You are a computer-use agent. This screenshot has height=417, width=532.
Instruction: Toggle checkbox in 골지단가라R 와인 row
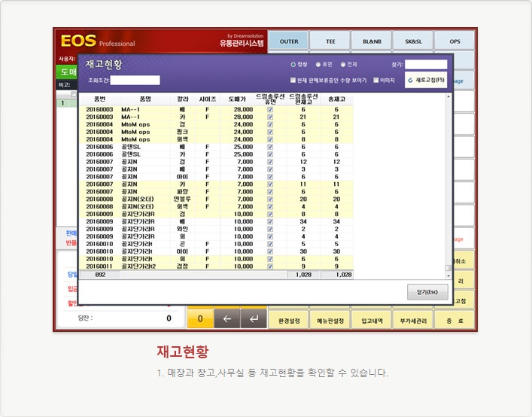click(270, 229)
